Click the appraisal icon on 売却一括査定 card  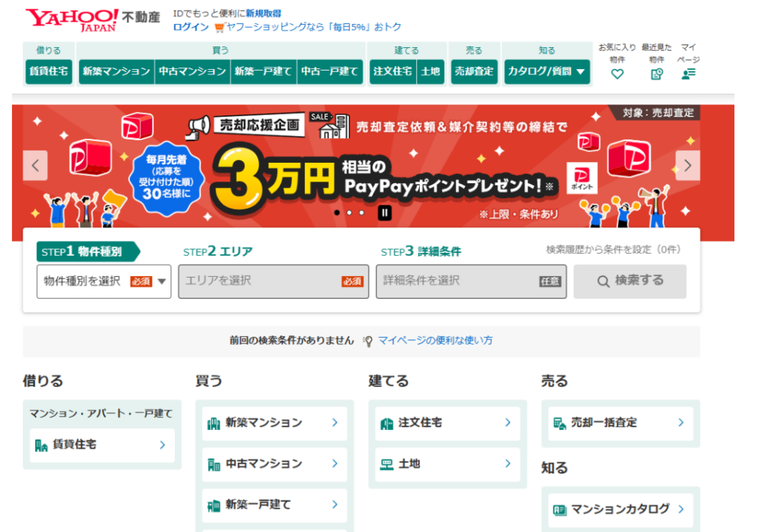[x=559, y=423]
